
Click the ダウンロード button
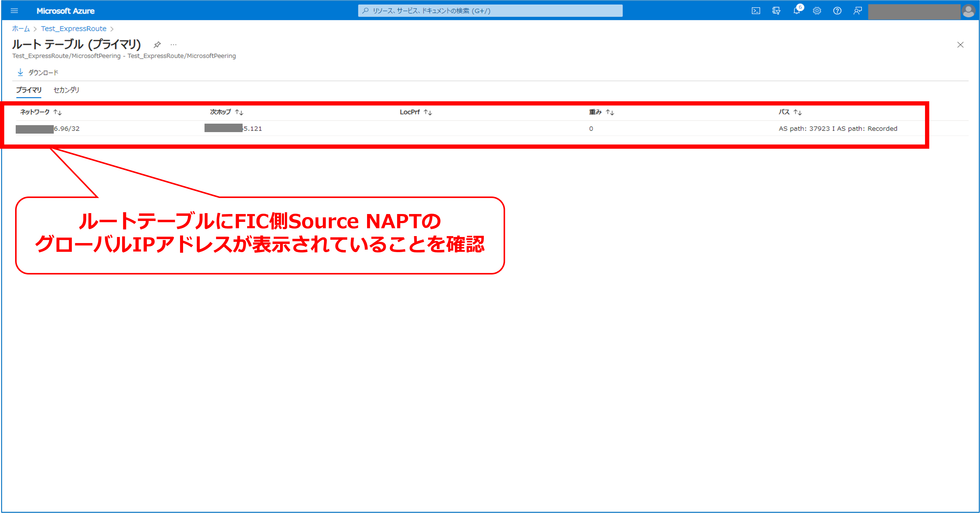pyautogui.click(x=38, y=72)
